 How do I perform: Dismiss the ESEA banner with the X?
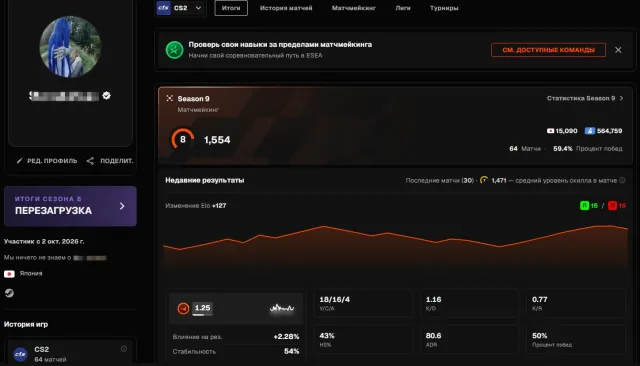click(618, 50)
